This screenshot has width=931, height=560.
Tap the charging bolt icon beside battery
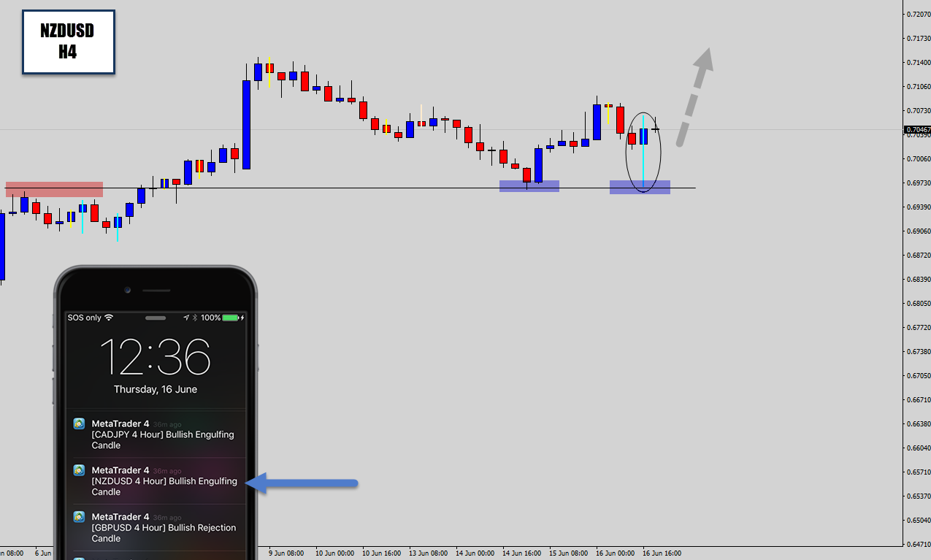243,318
